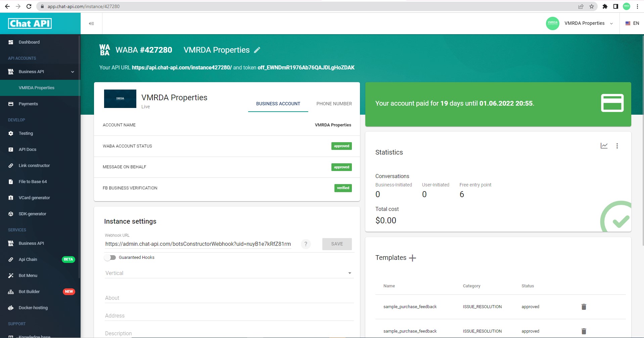Open the VMRDA Properties account dropdown
The width and height of the screenshot is (644, 338).
click(589, 23)
